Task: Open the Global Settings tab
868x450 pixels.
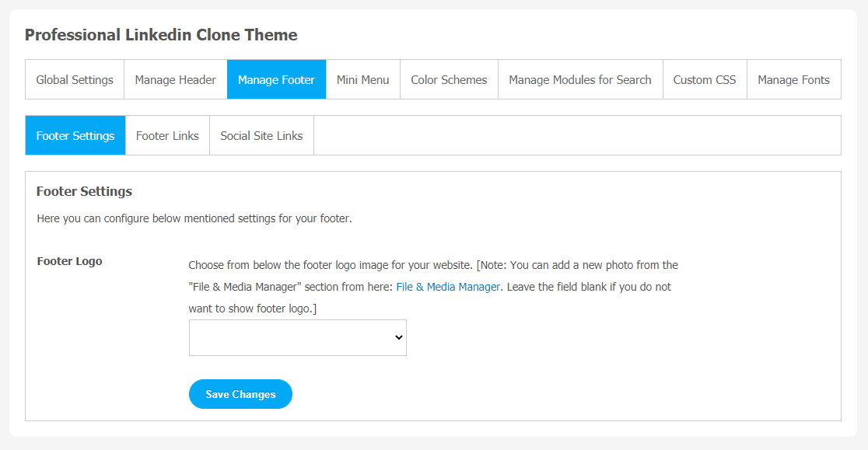Action: click(75, 79)
